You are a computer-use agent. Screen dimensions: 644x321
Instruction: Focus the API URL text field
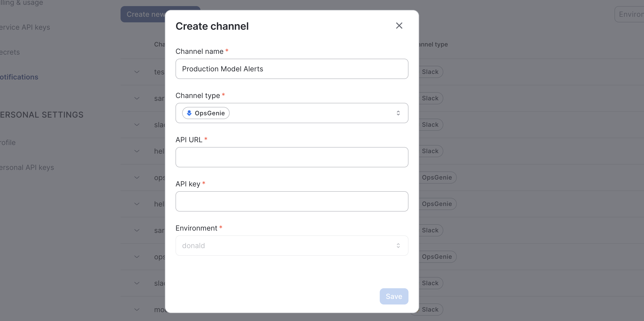coord(292,157)
